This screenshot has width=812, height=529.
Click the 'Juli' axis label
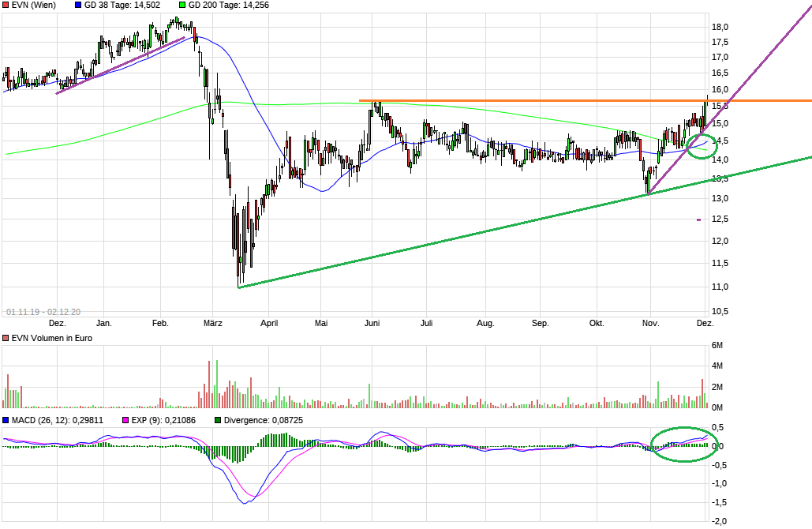click(426, 323)
